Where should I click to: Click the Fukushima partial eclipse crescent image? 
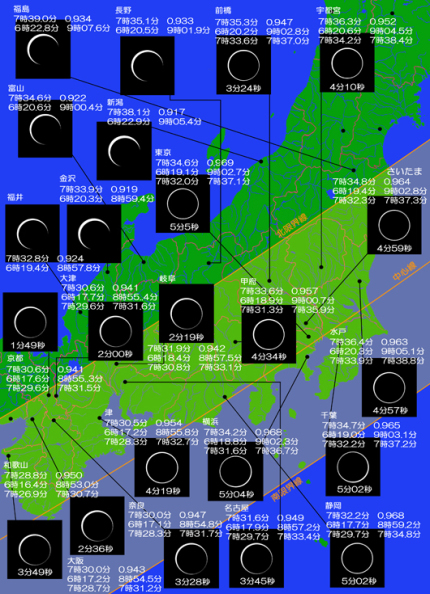point(43,49)
